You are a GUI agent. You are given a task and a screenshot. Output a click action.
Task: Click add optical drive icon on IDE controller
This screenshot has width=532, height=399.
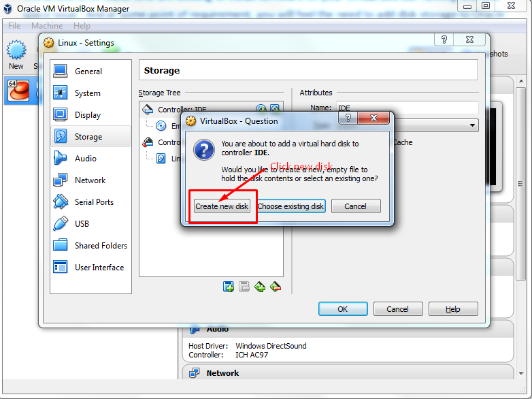coord(261,109)
